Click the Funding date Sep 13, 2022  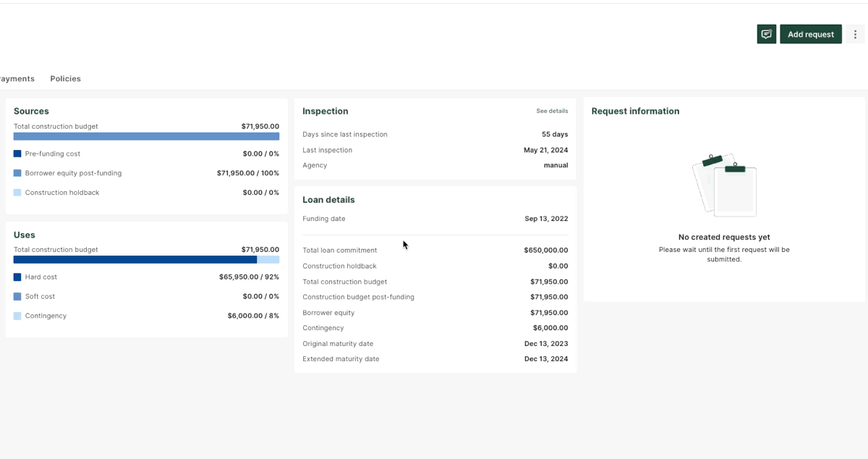tap(546, 219)
